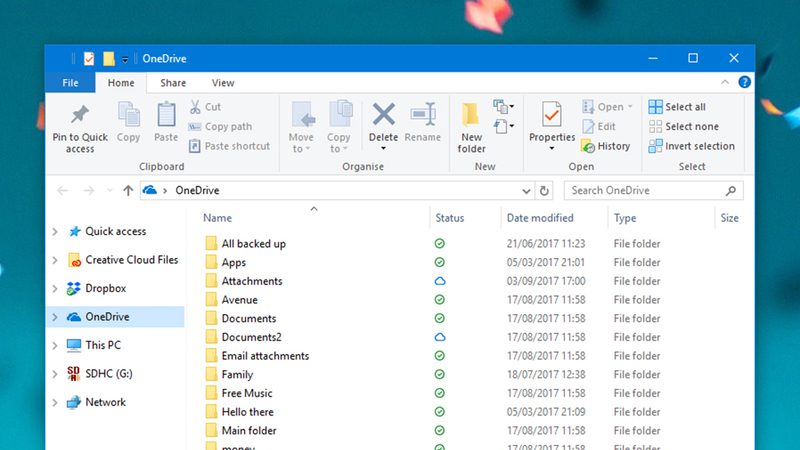800x450 pixels.
Task: Select OneDrive in navigation pane
Action: click(x=115, y=317)
